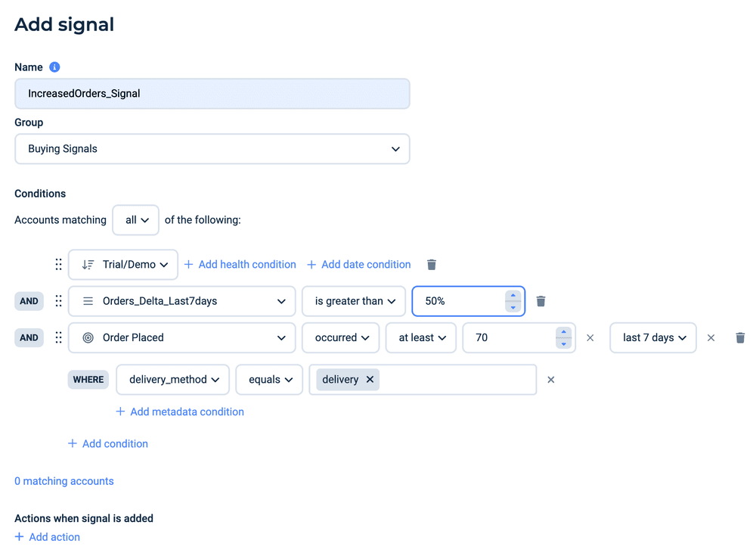756x559 pixels.
Task: Delete the Trial/Demo condition row
Action: pyautogui.click(x=432, y=265)
